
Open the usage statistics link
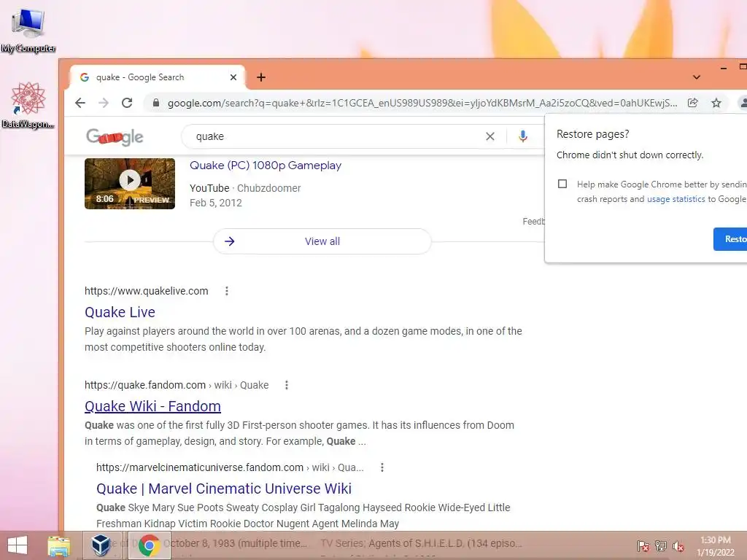pos(676,199)
